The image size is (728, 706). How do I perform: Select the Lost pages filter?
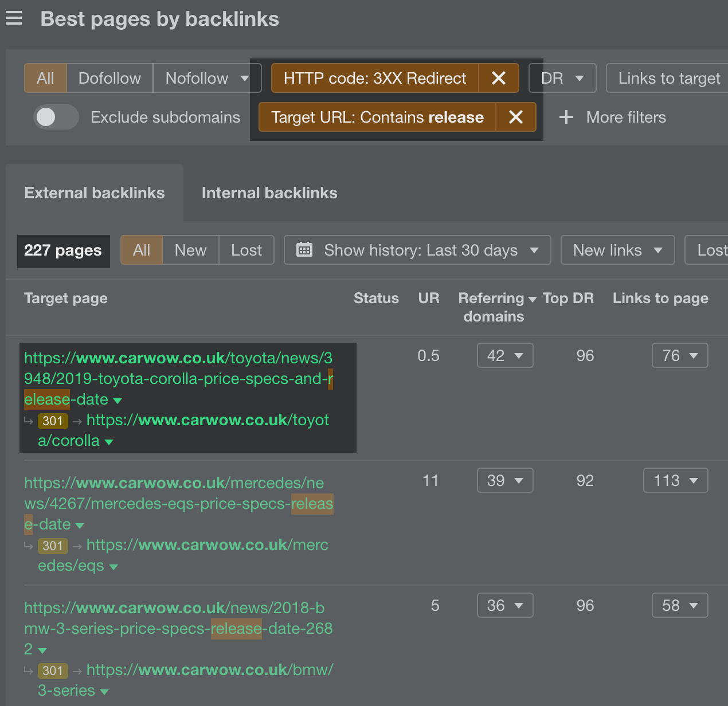[246, 250]
